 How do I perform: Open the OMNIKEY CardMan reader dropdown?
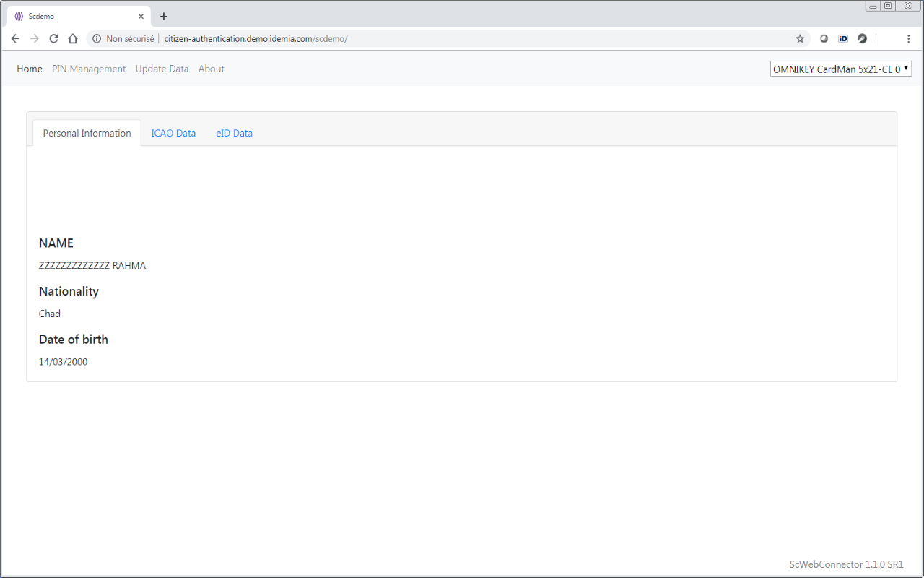click(841, 69)
